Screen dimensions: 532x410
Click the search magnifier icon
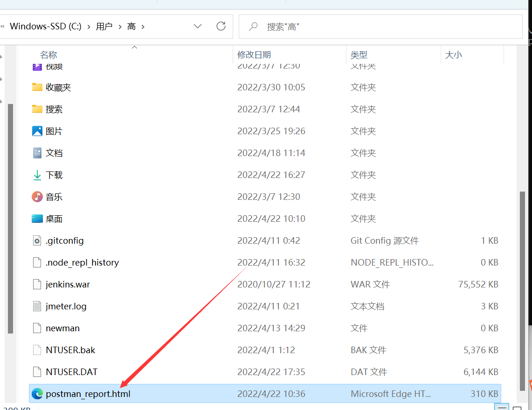pyautogui.click(x=253, y=27)
